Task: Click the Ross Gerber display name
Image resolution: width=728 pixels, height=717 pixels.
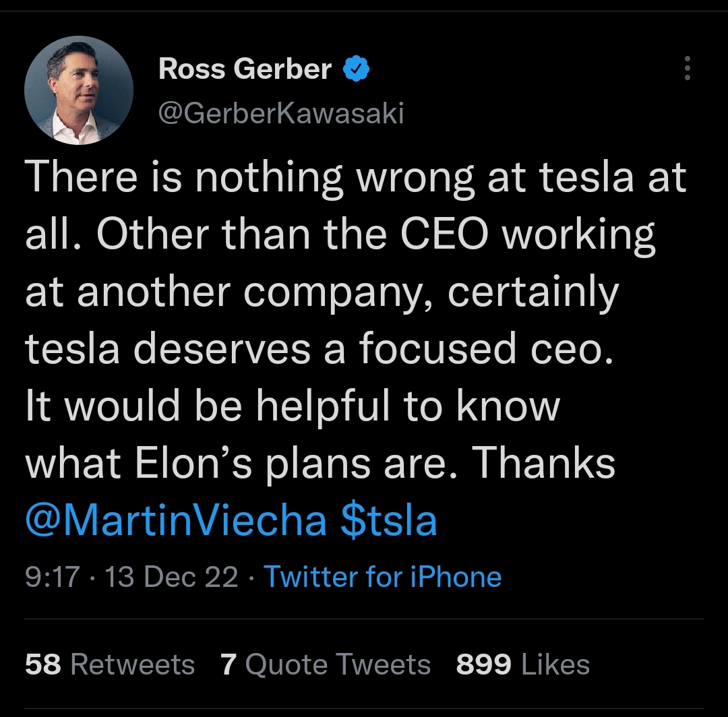Action: (x=245, y=69)
